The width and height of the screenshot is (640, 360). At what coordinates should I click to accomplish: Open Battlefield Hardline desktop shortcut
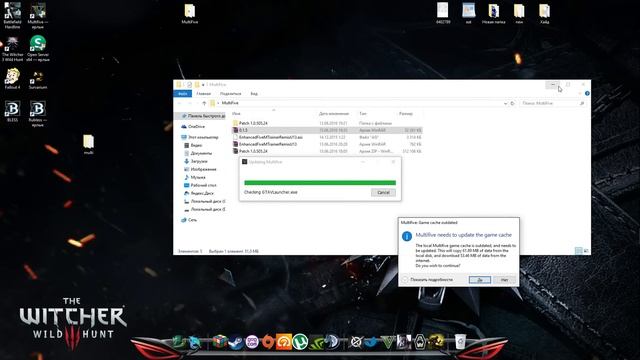coord(12,16)
